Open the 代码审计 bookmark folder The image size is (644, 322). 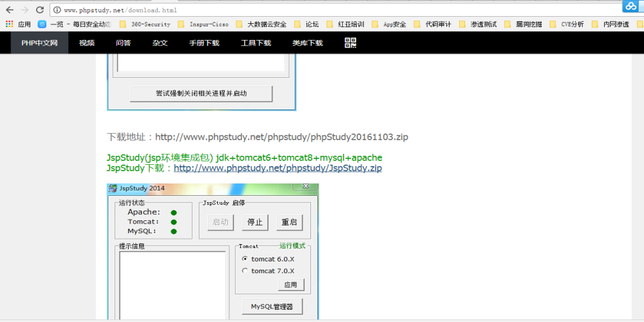point(433,24)
